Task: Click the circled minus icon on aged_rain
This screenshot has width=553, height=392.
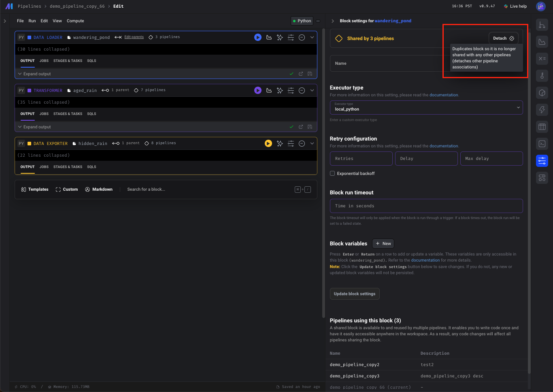Action: (302, 90)
